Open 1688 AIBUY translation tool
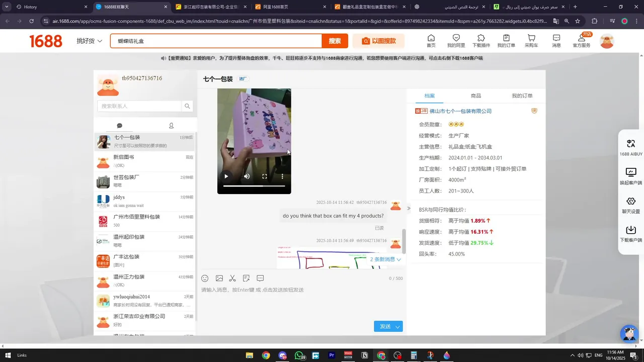This screenshot has width=644, height=362. (631, 148)
